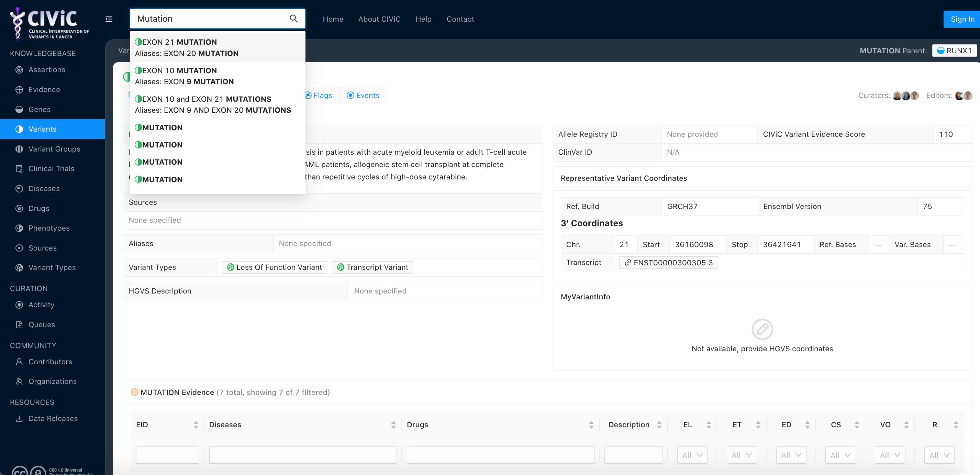Click the first Editors avatar

coord(959,96)
